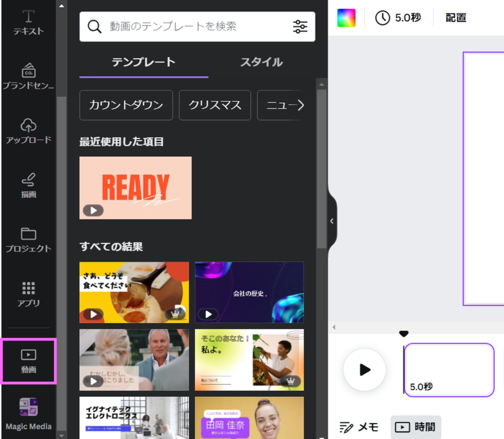Switch to the スタイル tab

(x=261, y=63)
